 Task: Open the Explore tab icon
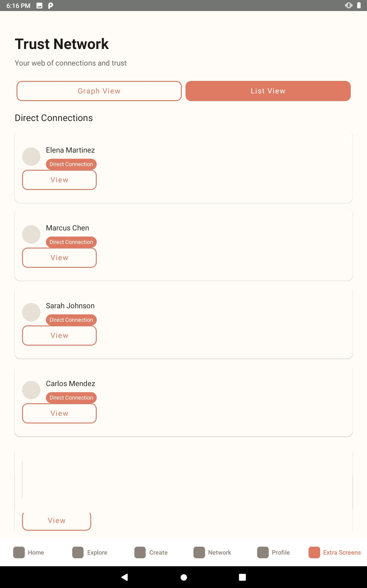pos(78,552)
